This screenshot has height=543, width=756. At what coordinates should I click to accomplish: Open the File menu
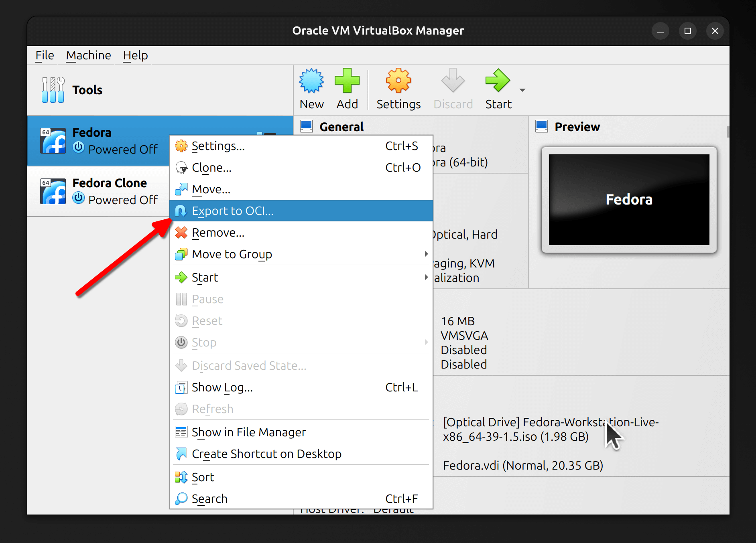(x=45, y=55)
